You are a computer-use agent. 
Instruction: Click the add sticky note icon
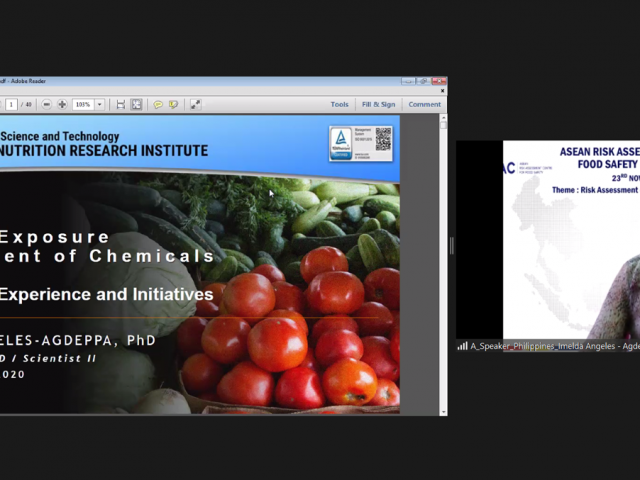click(x=158, y=104)
